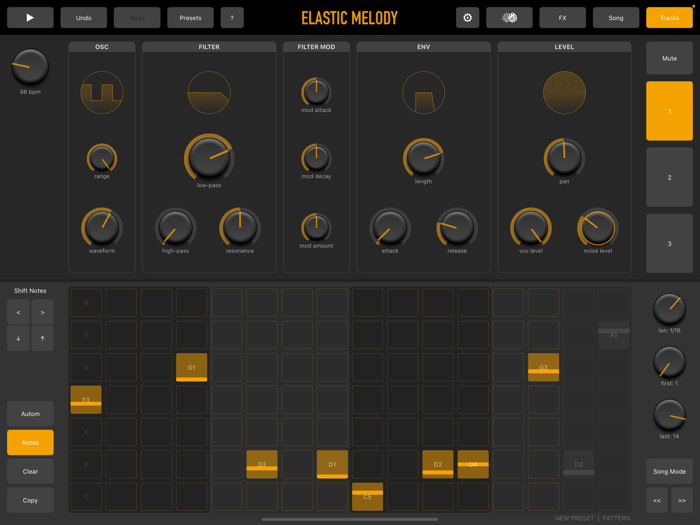Toggle the highlighted D2 note cell

(438, 464)
